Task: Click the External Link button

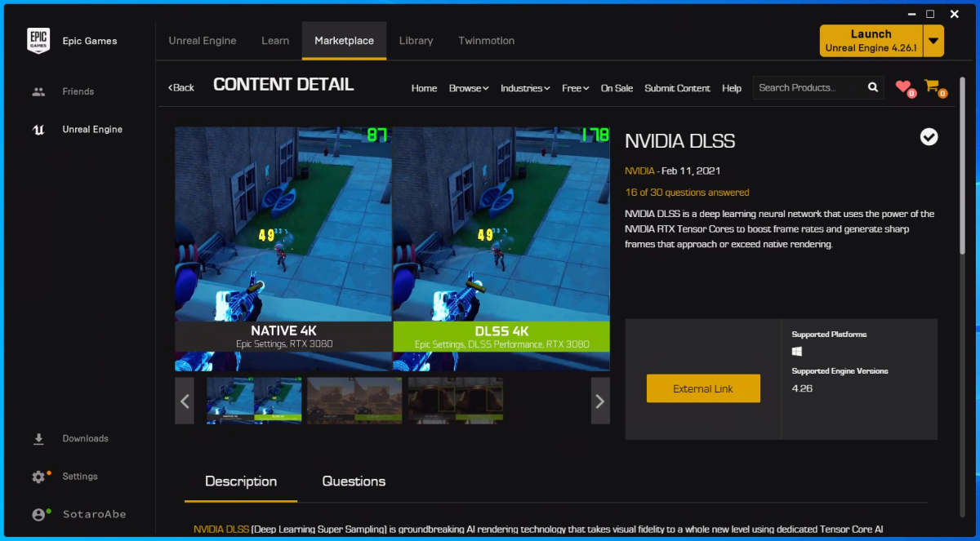Action: pos(703,388)
